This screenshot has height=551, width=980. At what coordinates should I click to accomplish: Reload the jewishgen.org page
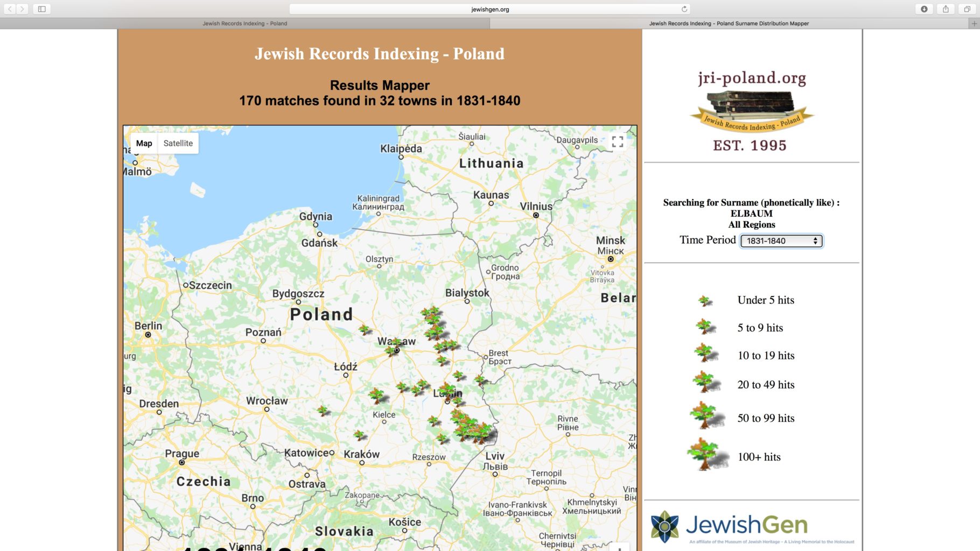[684, 9]
